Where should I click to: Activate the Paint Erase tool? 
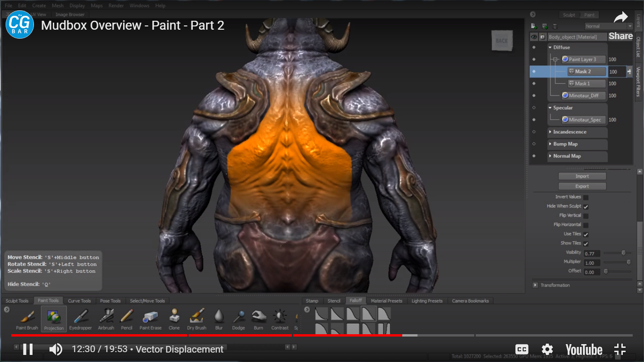pyautogui.click(x=150, y=319)
